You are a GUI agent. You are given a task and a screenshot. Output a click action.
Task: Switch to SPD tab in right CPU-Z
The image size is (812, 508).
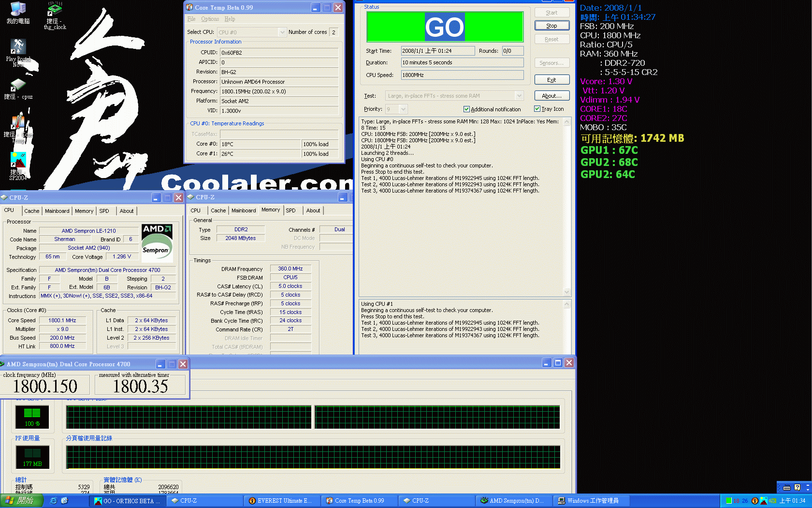point(291,210)
